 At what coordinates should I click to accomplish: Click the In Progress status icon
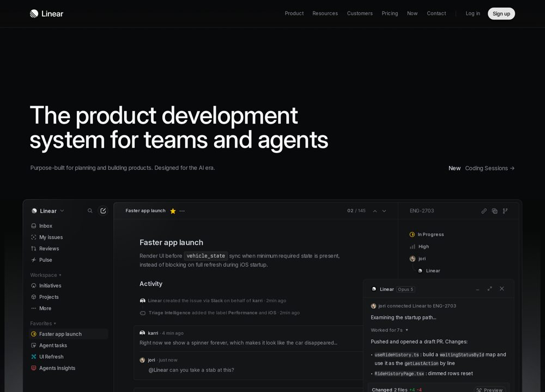(x=412, y=235)
